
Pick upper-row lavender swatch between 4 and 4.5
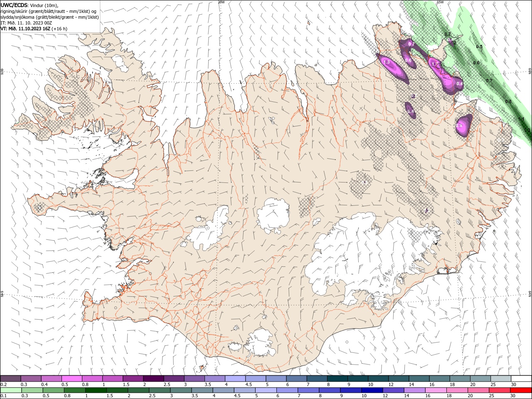tap(235, 378)
